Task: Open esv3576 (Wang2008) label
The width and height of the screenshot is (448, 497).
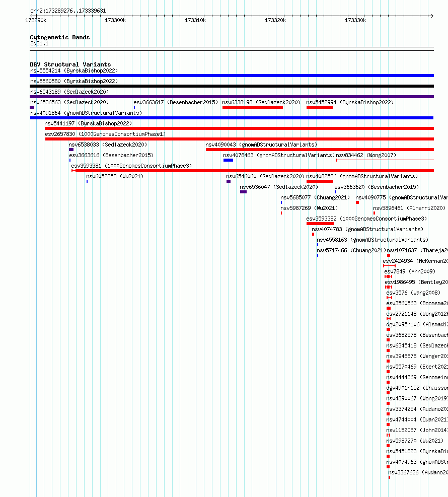Action: point(413,293)
